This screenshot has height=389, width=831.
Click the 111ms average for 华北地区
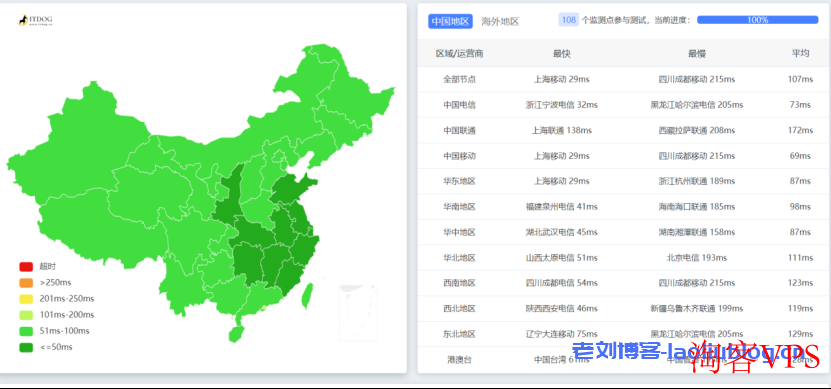coord(800,258)
